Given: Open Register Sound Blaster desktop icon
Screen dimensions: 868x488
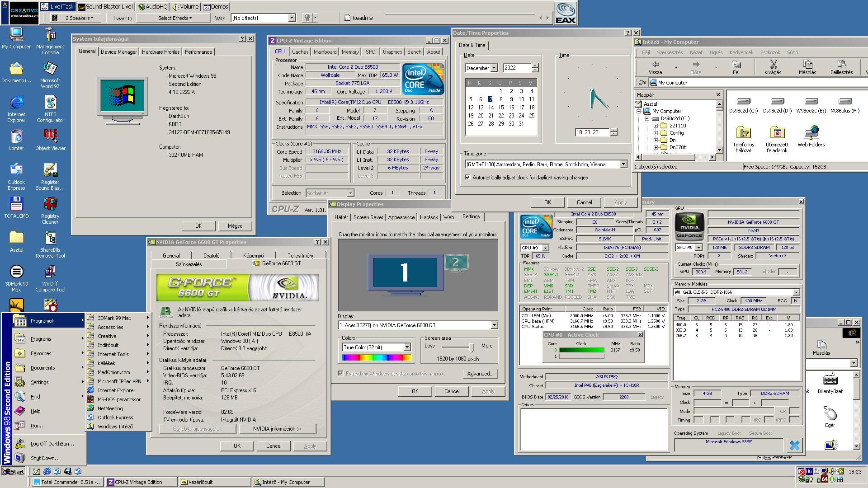Looking at the screenshot, I should click(50, 176).
